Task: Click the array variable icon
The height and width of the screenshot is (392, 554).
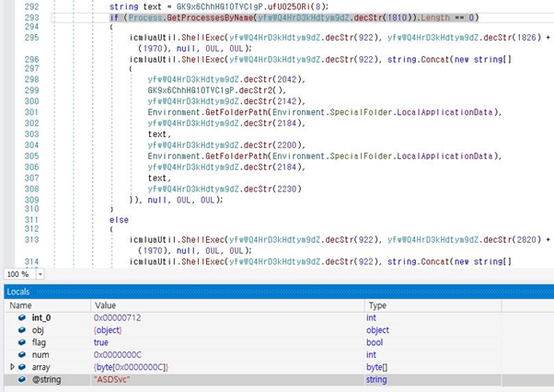Action: click(21, 367)
